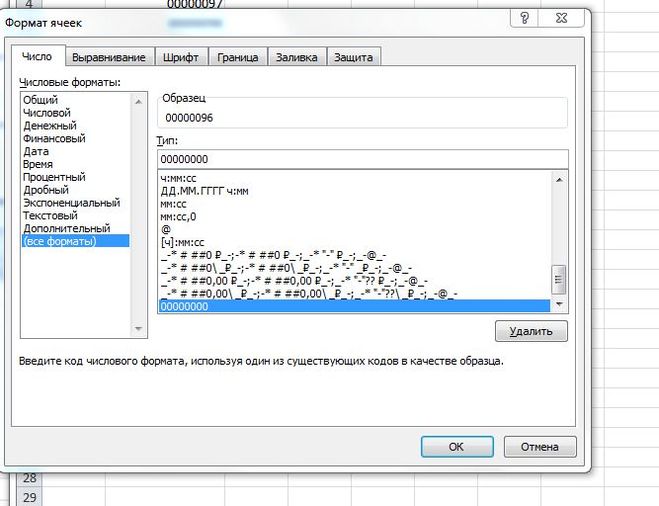
Task: Switch to the Заливка tab
Action: pos(296,58)
